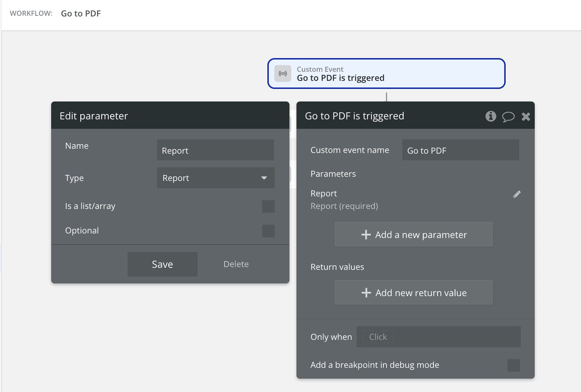Edit the Custom event name field

(460, 150)
